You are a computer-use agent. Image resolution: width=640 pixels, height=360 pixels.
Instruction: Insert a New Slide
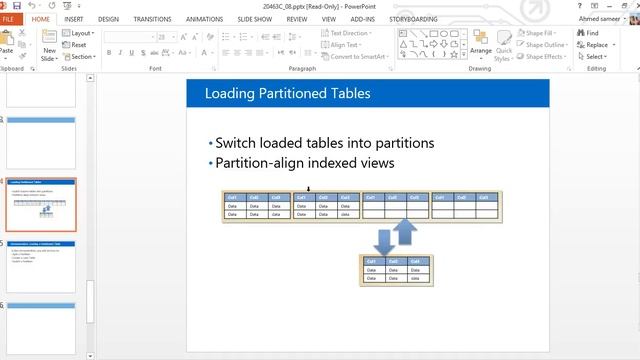tap(49, 46)
